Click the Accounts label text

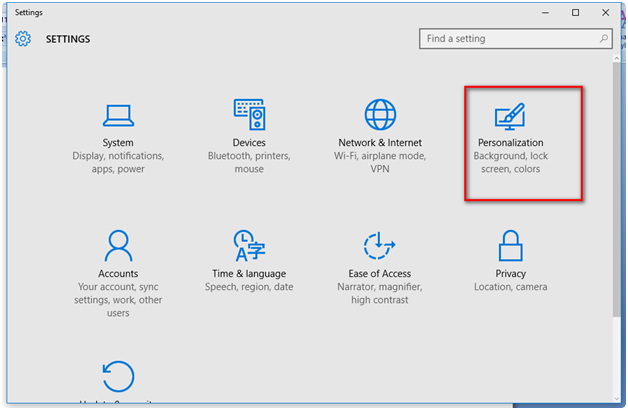[x=118, y=273]
